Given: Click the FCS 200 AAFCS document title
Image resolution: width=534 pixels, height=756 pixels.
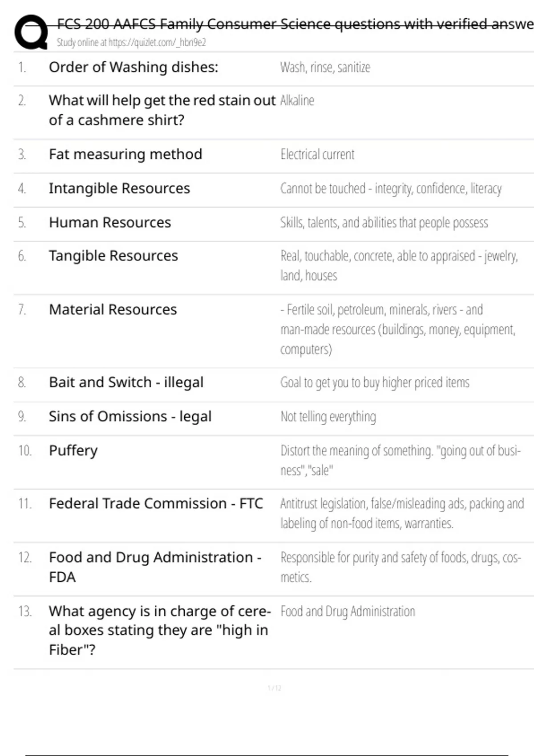Looking at the screenshot, I should pos(294,24).
